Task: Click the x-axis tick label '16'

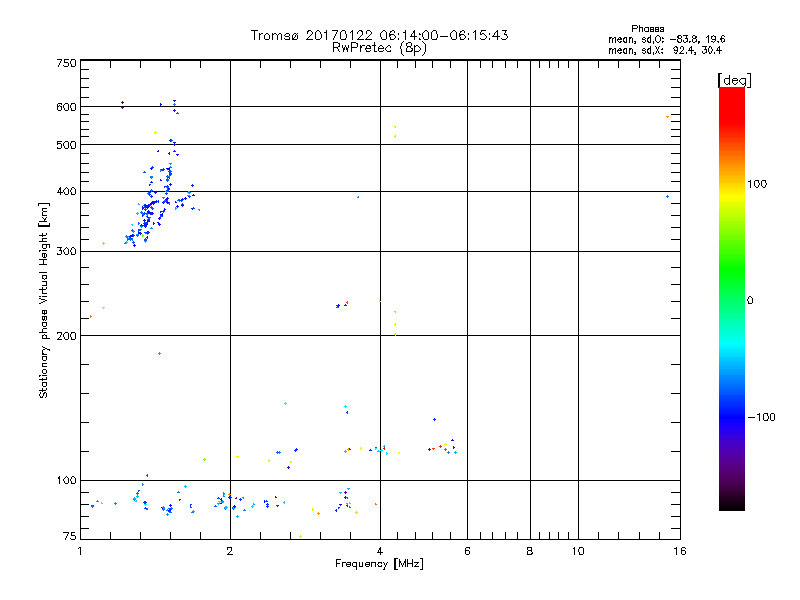Action: click(x=680, y=551)
